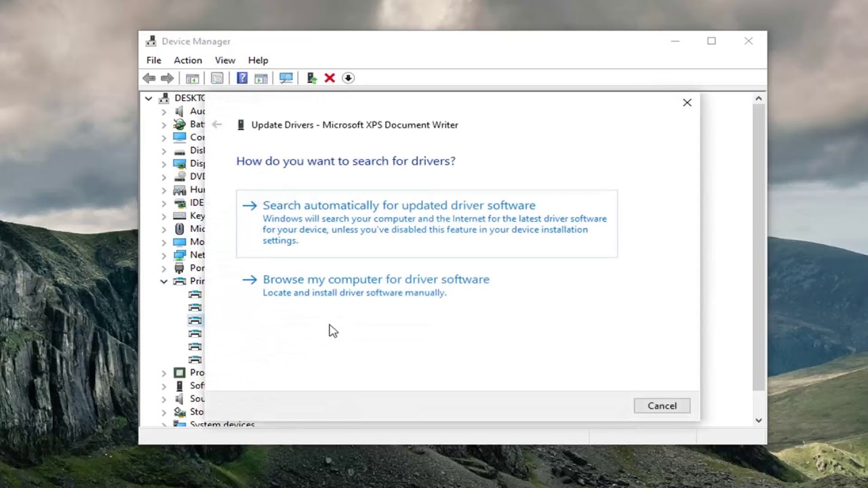868x488 pixels.
Task: Click the vertical scrollbar thumb in Device Manager
Action: (x=759, y=247)
